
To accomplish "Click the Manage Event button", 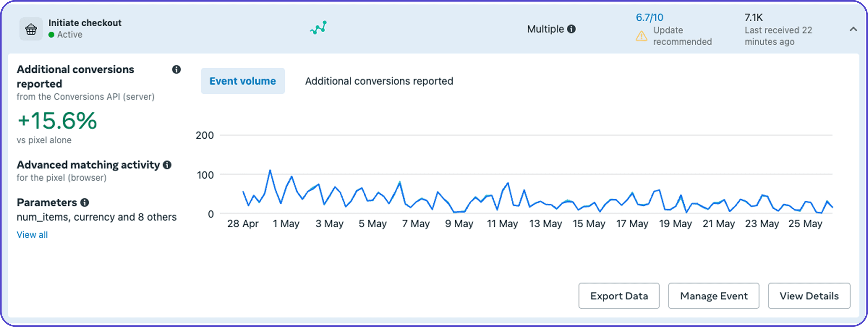I will tap(713, 296).
